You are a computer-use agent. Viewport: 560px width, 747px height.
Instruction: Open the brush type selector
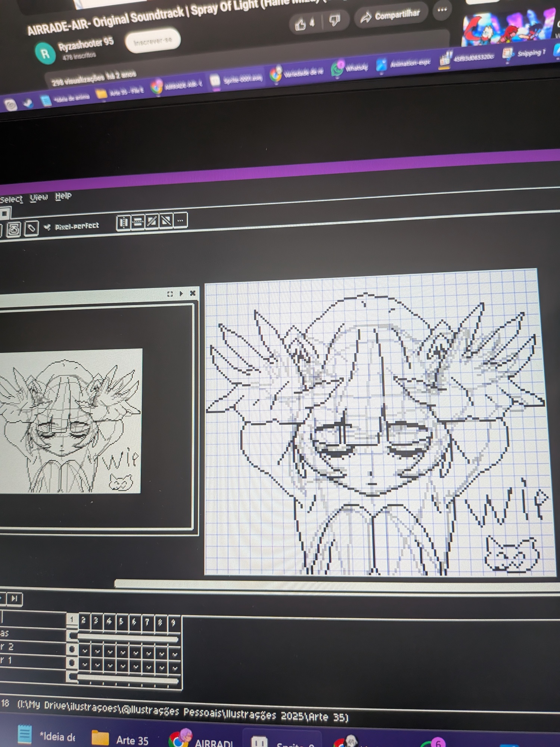pyautogui.click(x=14, y=229)
